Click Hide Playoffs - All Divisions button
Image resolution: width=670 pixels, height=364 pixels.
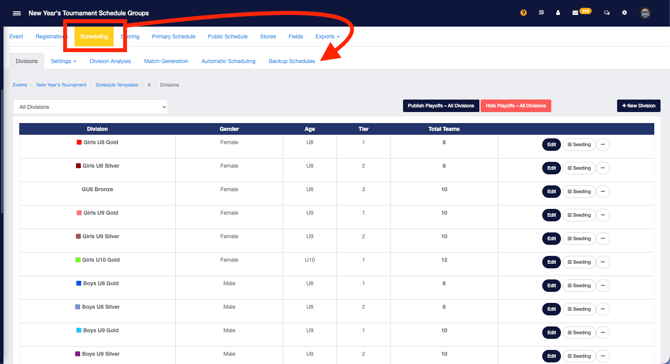click(516, 106)
